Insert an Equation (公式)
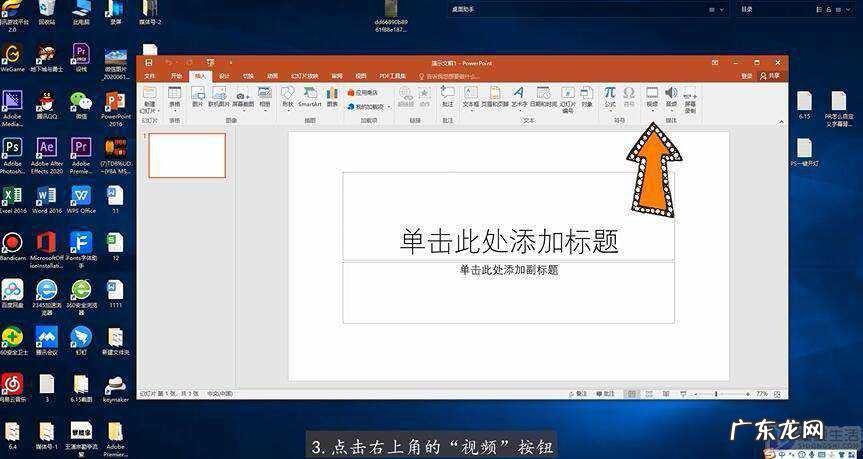Image resolution: width=863 pixels, height=459 pixels. tap(609, 97)
